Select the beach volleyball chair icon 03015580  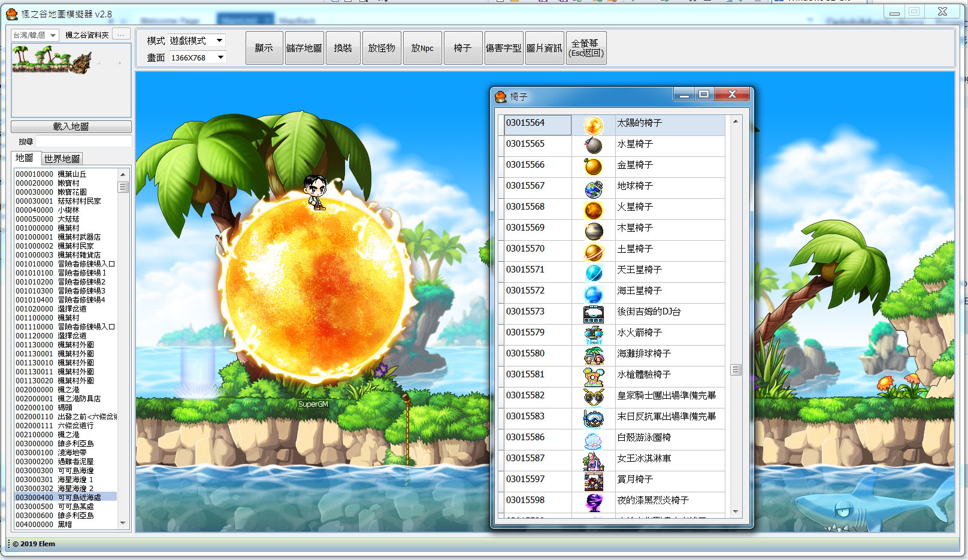click(x=593, y=356)
